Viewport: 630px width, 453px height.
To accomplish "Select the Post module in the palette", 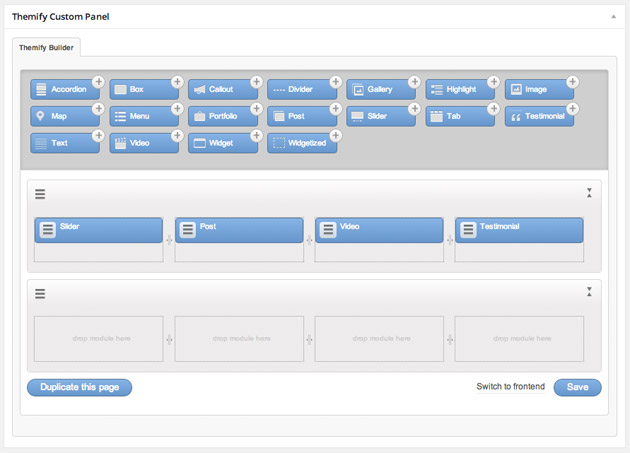I will (x=302, y=116).
